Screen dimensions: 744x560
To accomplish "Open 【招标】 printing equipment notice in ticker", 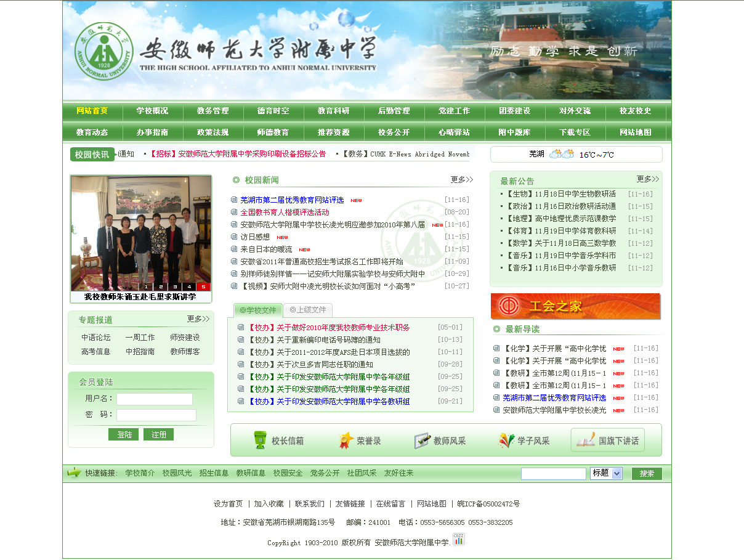I will click(x=237, y=154).
